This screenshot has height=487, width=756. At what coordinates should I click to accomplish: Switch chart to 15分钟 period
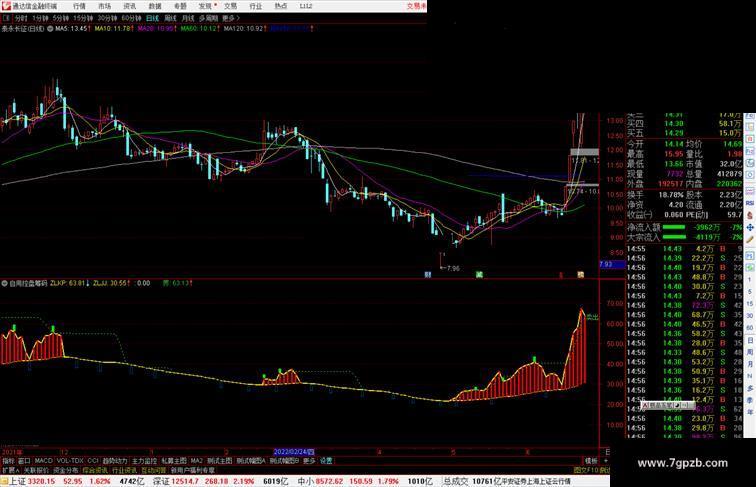[x=83, y=18]
